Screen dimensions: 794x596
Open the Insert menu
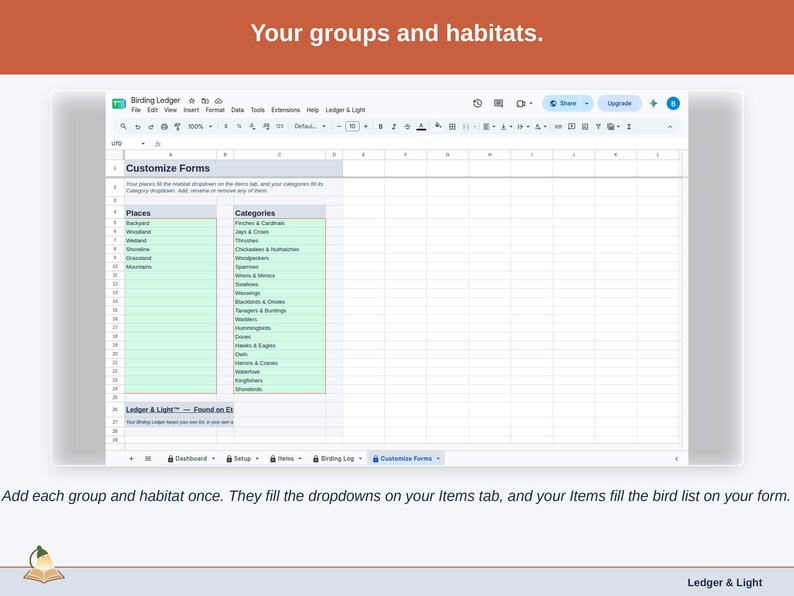coord(191,110)
